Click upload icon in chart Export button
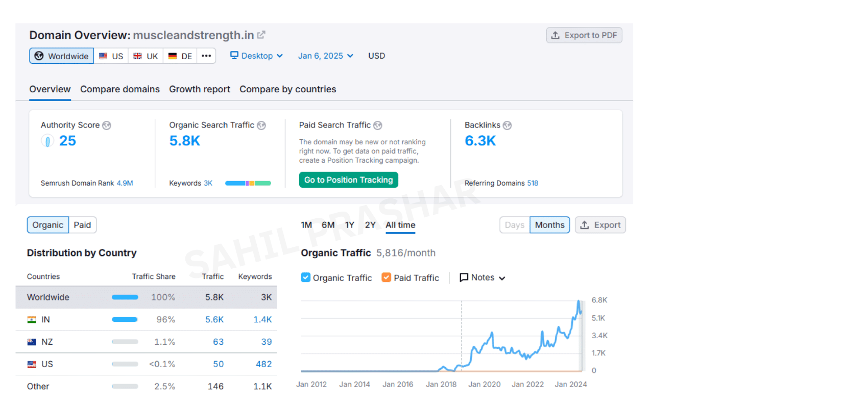 point(585,225)
